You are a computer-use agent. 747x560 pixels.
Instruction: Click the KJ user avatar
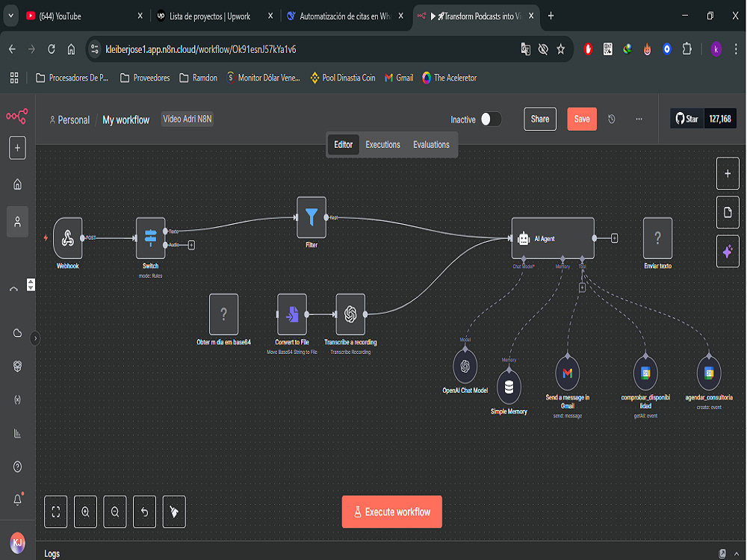18,542
